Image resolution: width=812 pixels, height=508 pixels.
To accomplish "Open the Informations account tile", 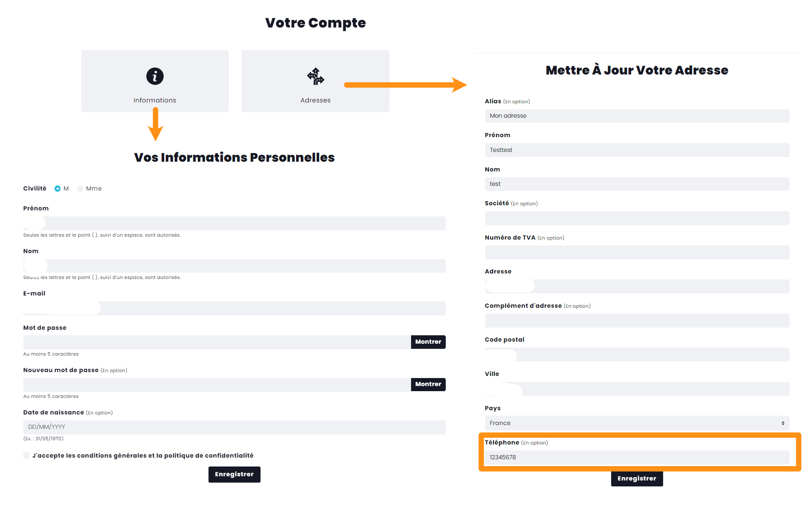I will point(155,81).
